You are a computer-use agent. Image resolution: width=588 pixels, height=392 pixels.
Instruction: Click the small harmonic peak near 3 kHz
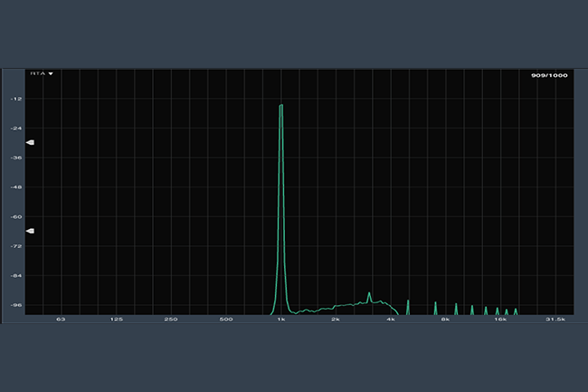[369, 294]
